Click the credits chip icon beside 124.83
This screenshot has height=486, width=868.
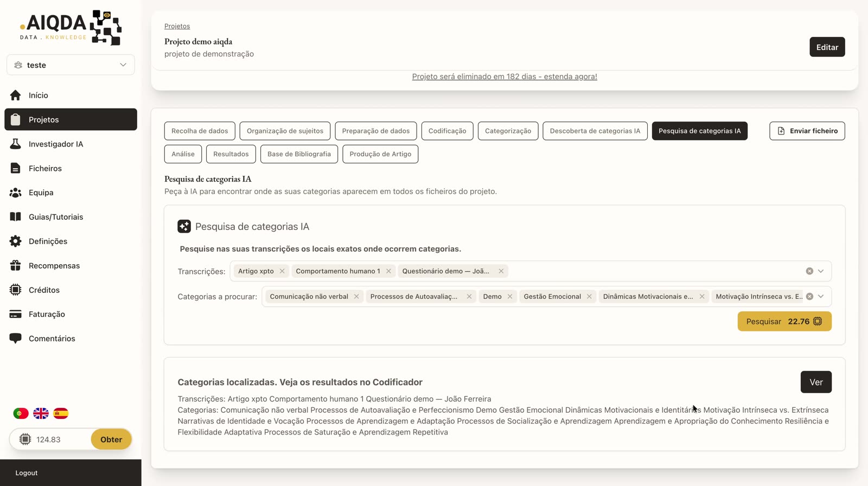tap(25, 439)
